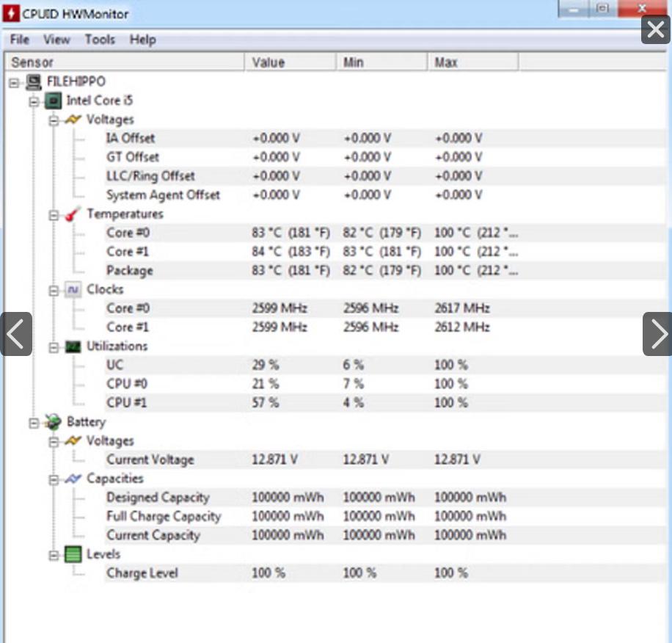Collapse the Intel Core i5 node

(x=34, y=102)
